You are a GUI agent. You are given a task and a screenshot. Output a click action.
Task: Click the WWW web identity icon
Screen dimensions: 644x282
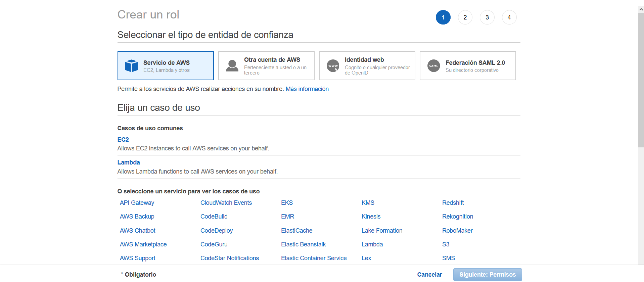click(333, 66)
